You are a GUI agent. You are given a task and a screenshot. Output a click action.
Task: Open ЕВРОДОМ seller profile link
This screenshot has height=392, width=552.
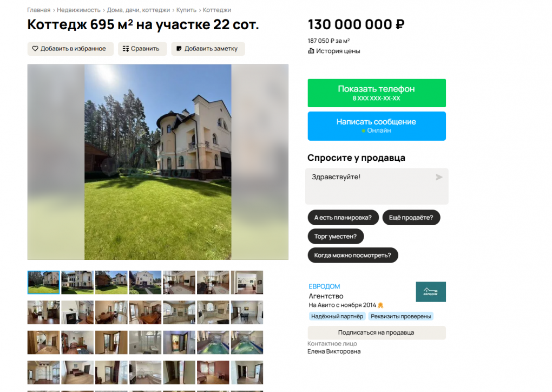(324, 286)
